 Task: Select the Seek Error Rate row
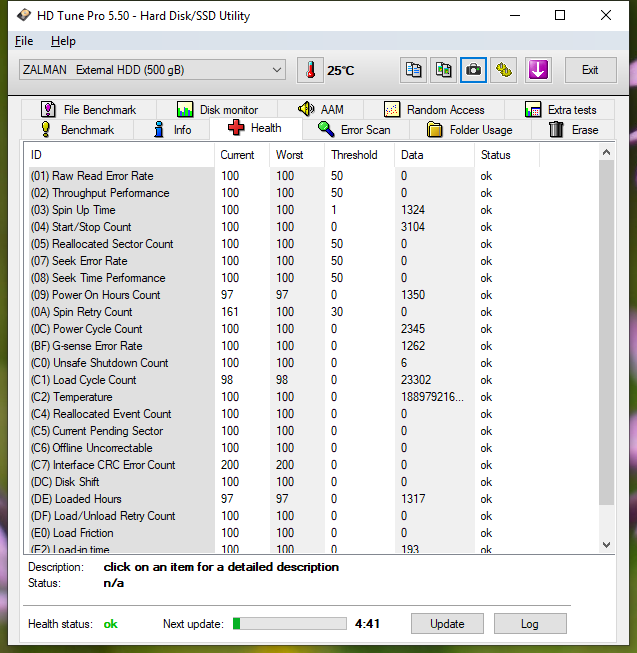(283, 261)
